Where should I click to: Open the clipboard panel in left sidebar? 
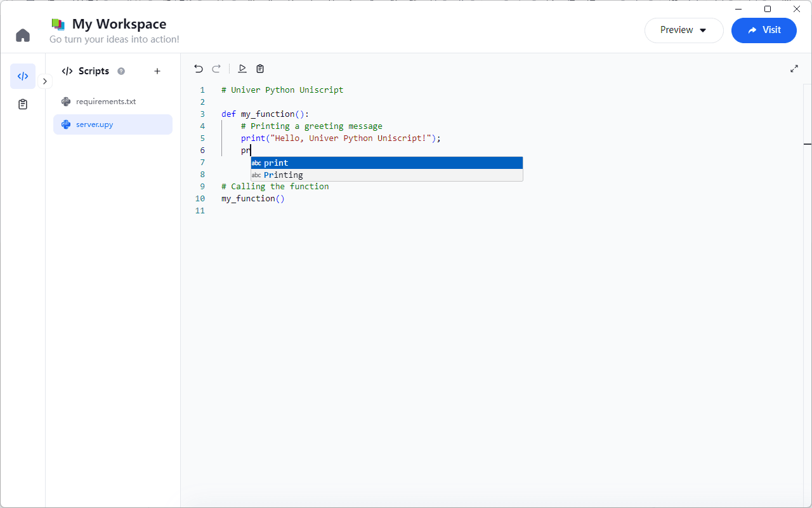click(x=23, y=104)
